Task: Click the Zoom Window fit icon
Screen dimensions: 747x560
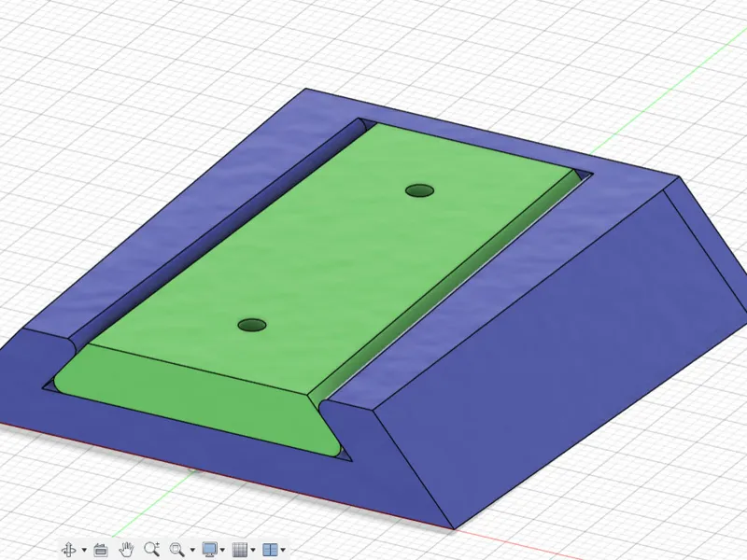Action: click(x=177, y=550)
